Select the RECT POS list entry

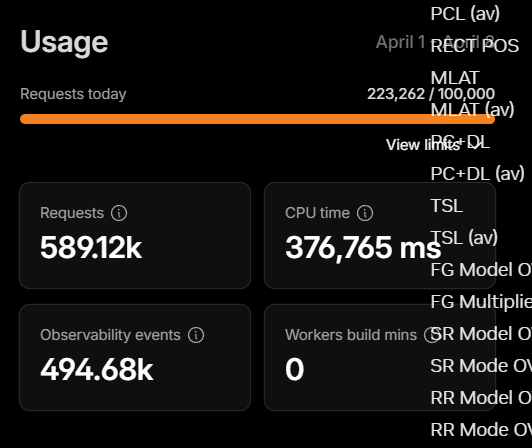click(x=474, y=46)
